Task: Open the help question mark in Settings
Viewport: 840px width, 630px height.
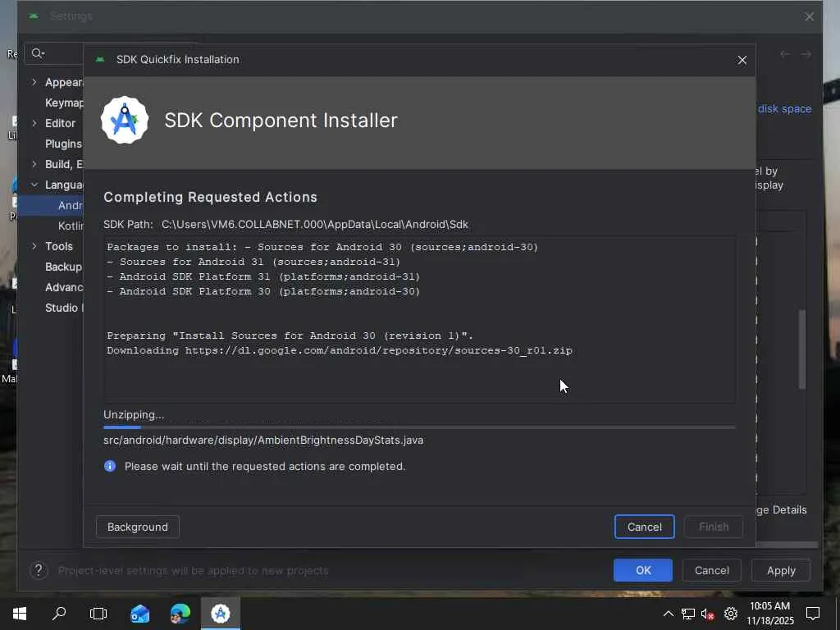Action: [x=39, y=571]
